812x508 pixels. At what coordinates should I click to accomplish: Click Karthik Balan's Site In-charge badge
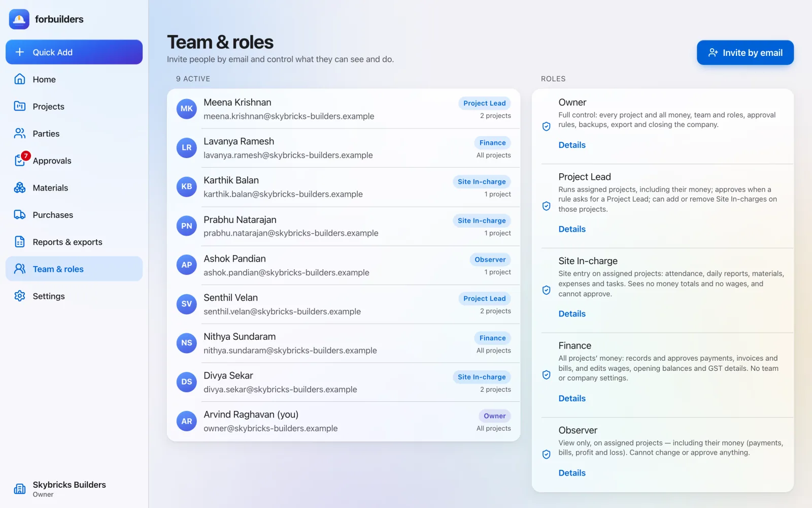(x=482, y=181)
